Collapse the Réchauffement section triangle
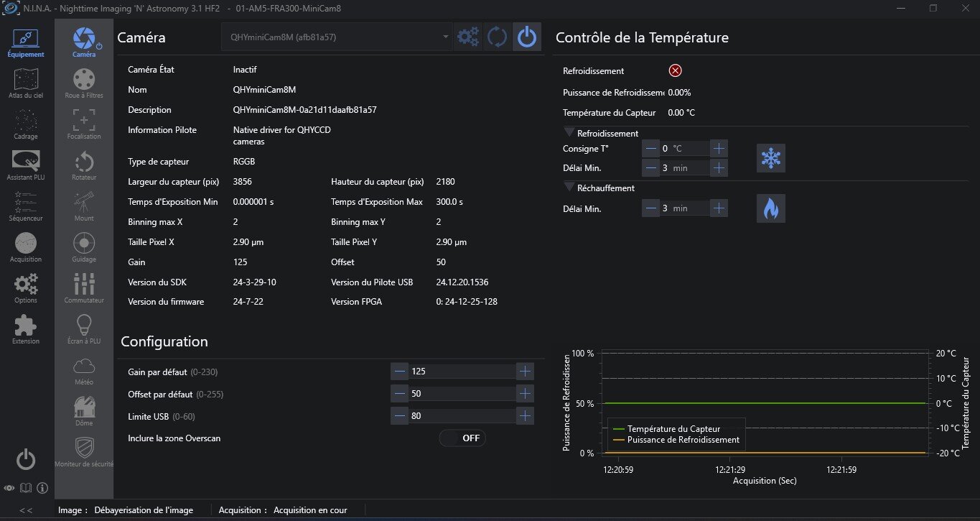Screen dimensions: 980x521 (569, 188)
